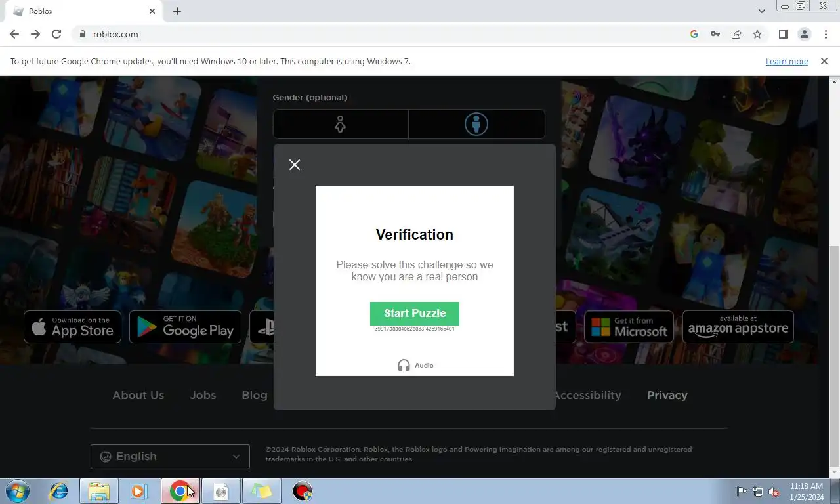Click the Gender (optional) label
Image resolution: width=840 pixels, height=504 pixels.
(x=310, y=97)
